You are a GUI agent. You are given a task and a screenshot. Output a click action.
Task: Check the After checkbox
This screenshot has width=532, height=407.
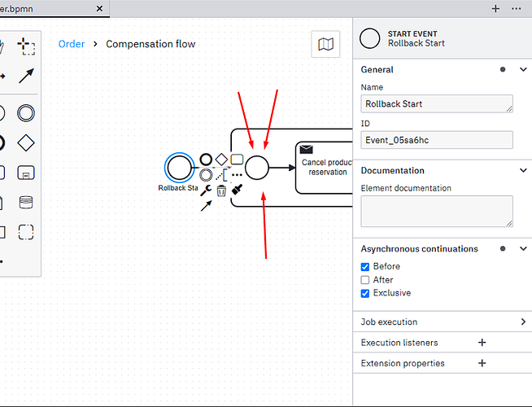tap(365, 280)
